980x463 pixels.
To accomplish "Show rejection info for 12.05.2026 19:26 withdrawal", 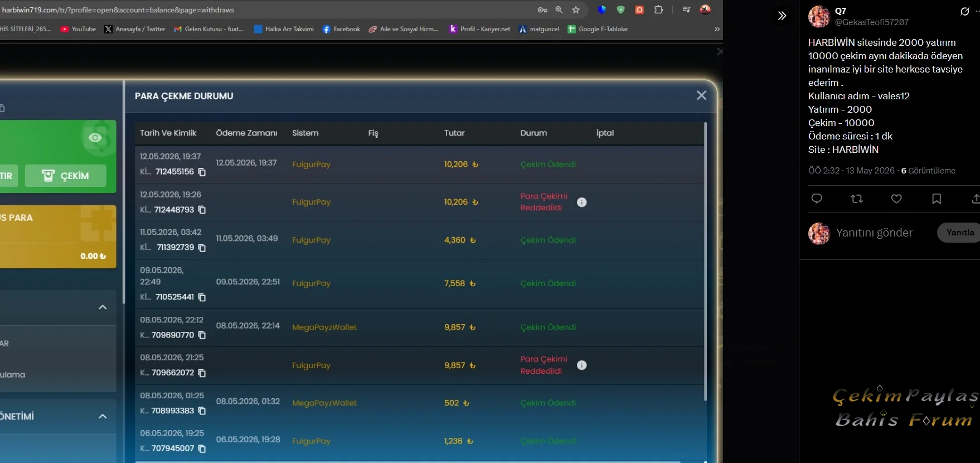I will tap(581, 202).
